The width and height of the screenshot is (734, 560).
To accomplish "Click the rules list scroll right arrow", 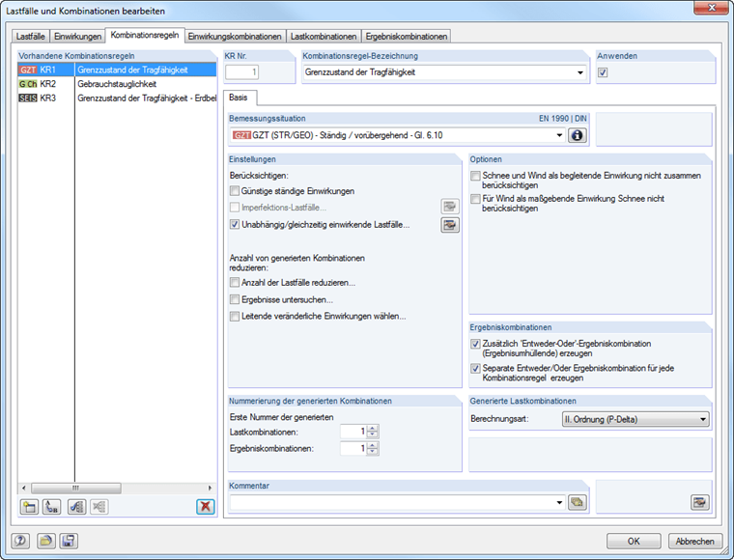I will pyautogui.click(x=210, y=488).
